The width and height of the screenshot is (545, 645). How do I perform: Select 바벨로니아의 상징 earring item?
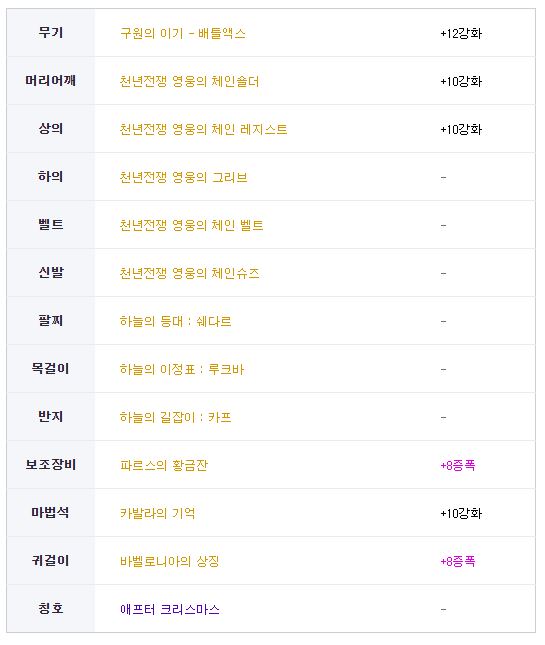coord(169,561)
